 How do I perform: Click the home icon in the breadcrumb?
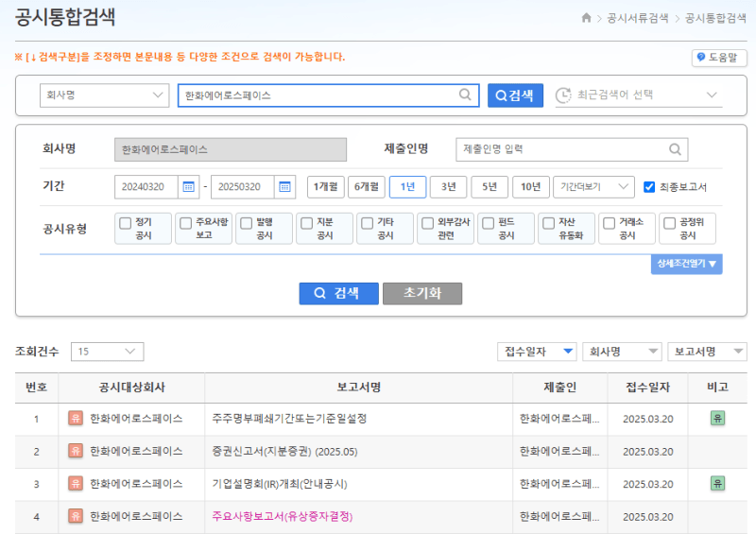(x=586, y=18)
